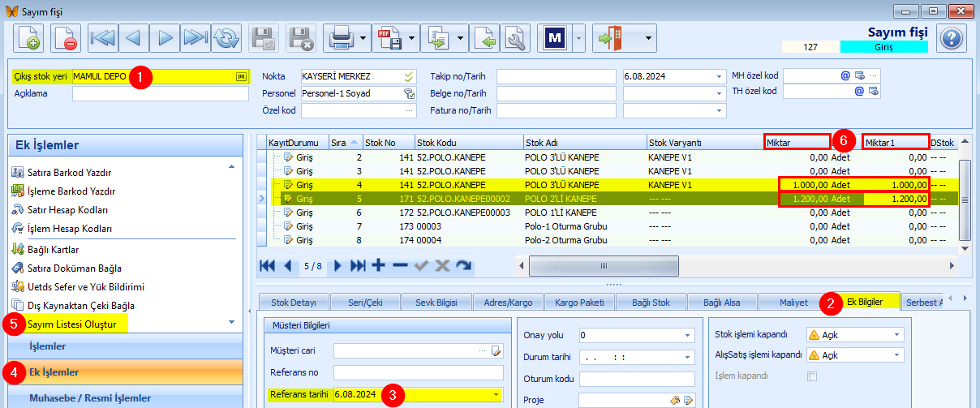
Task: Open the wrench settings icon in toolbar
Action: [x=514, y=37]
